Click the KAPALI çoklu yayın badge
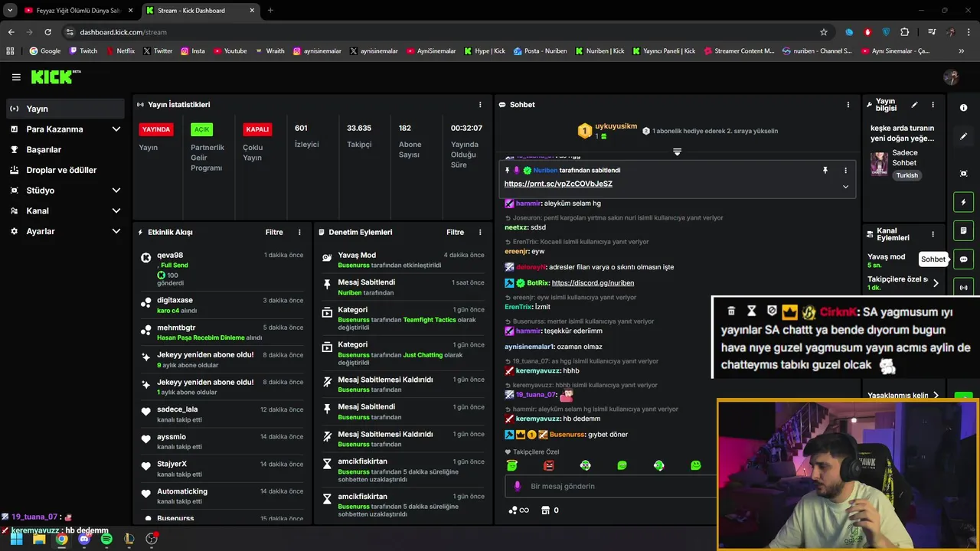This screenshot has width=980, height=551. tap(257, 129)
